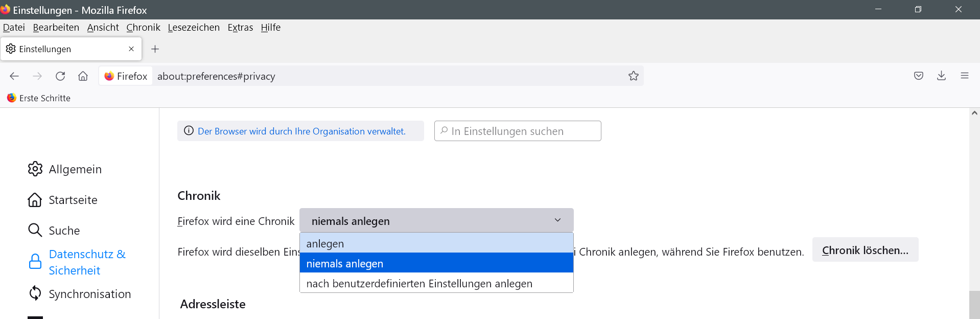Open the downloads panel
The height and width of the screenshot is (319, 980).
point(941,76)
